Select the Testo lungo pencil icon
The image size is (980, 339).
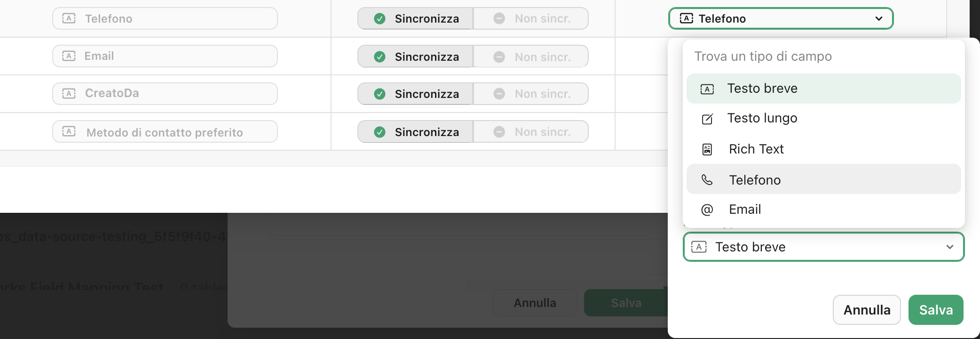pyautogui.click(x=707, y=118)
